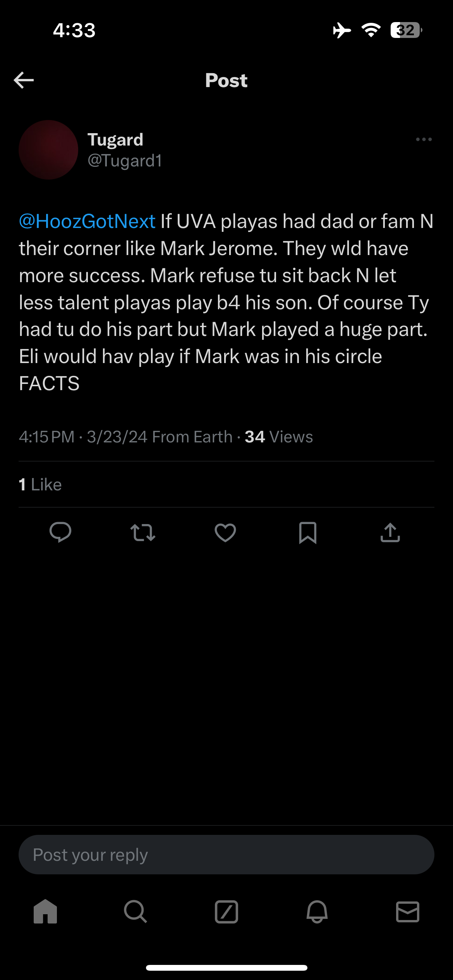The height and width of the screenshot is (980, 453).
Task: Tap the Post your reply field
Action: (226, 855)
